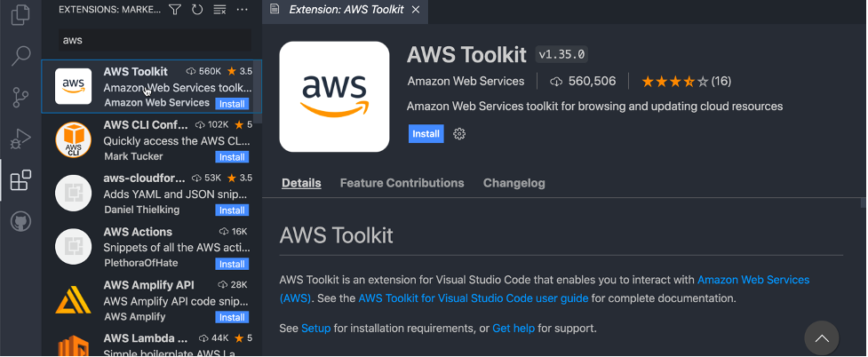Switch to the Changelog tab
Screen dimensions: 868x357
tap(514, 183)
